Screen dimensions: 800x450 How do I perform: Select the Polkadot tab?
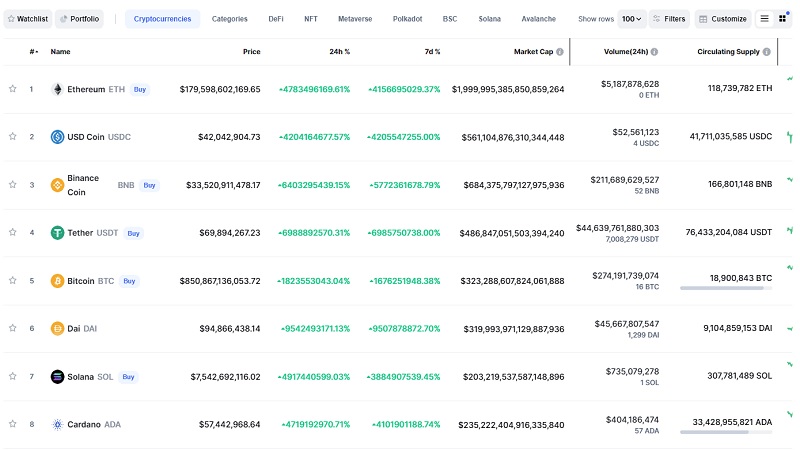pyautogui.click(x=408, y=19)
